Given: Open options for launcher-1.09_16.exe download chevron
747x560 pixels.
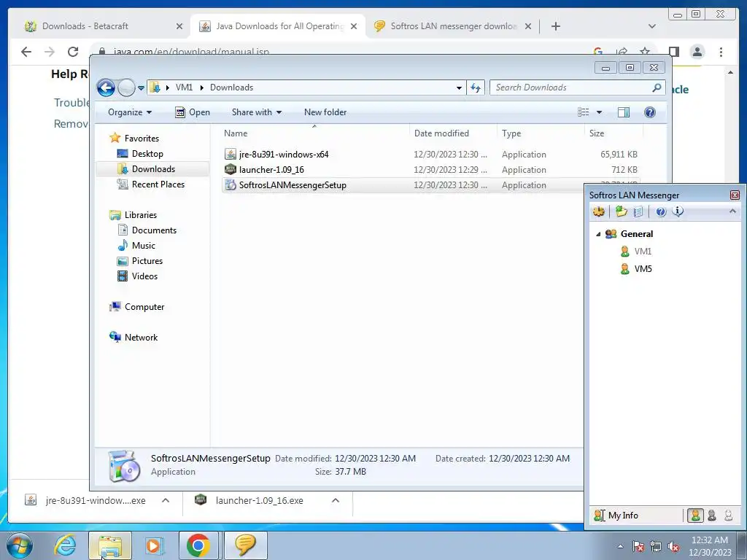Looking at the screenshot, I should (336, 500).
